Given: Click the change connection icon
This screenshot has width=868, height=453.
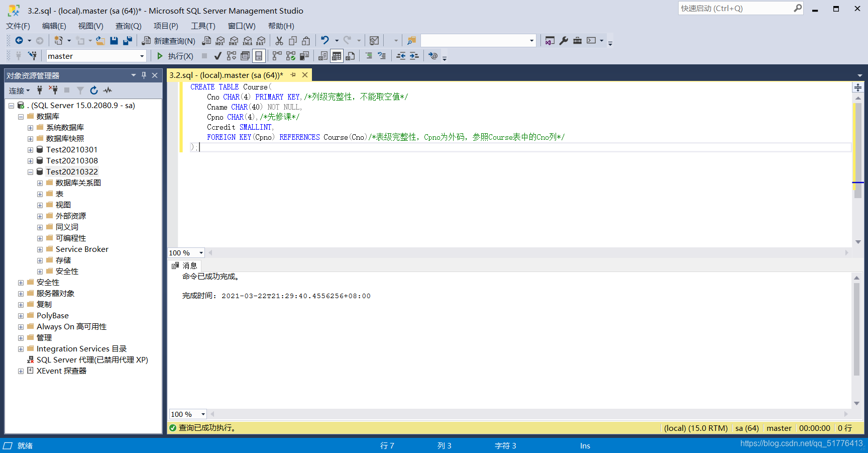Looking at the screenshot, I should (x=33, y=56).
